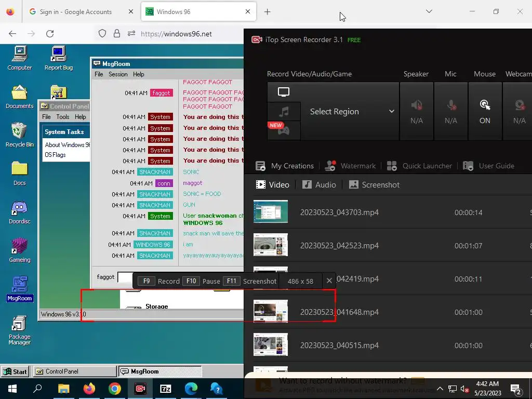Viewport: 532px width, 399px height.
Task: Launch Chrome from the taskbar
Action: (x=115, y=389)
